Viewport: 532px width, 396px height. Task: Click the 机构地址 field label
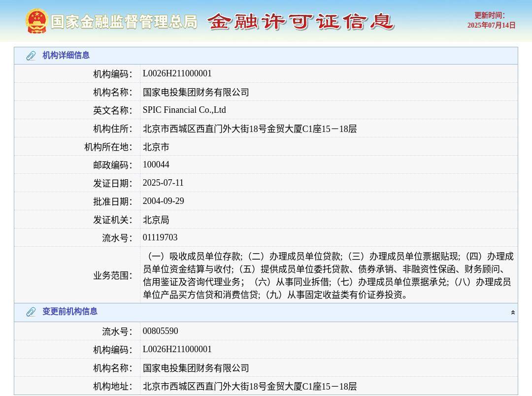coord(113,386)
